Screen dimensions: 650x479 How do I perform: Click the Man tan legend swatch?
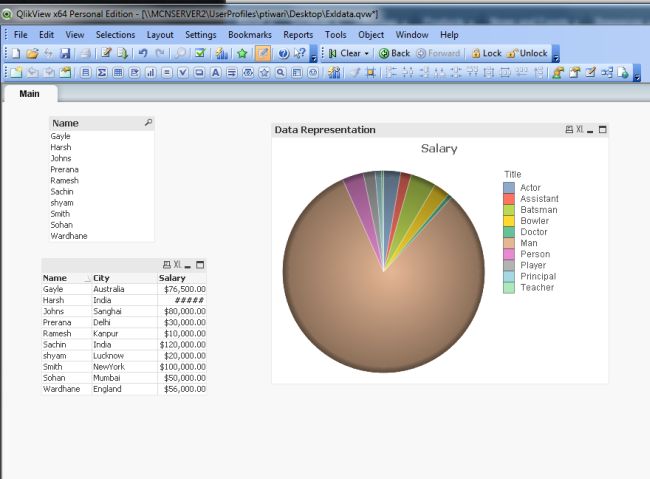(509, 243)
